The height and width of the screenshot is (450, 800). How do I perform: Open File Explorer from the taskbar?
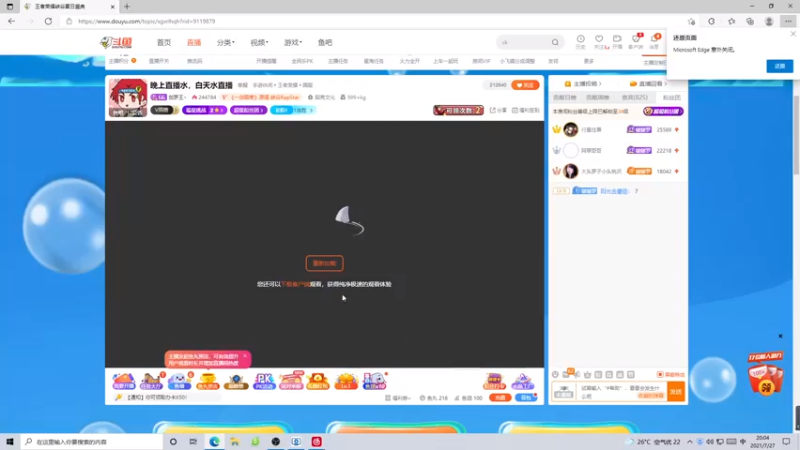click(235, 442)
